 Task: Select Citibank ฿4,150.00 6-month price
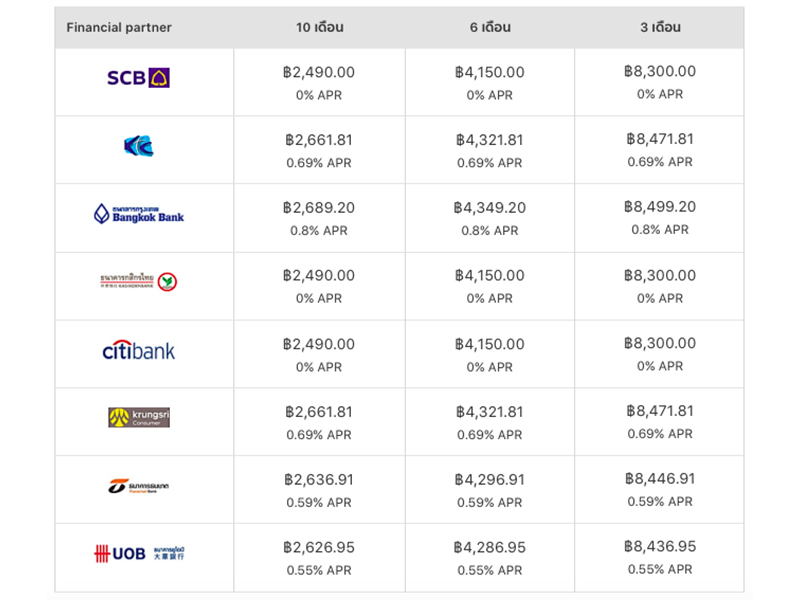pyautogui.click(x=490, y=344)
